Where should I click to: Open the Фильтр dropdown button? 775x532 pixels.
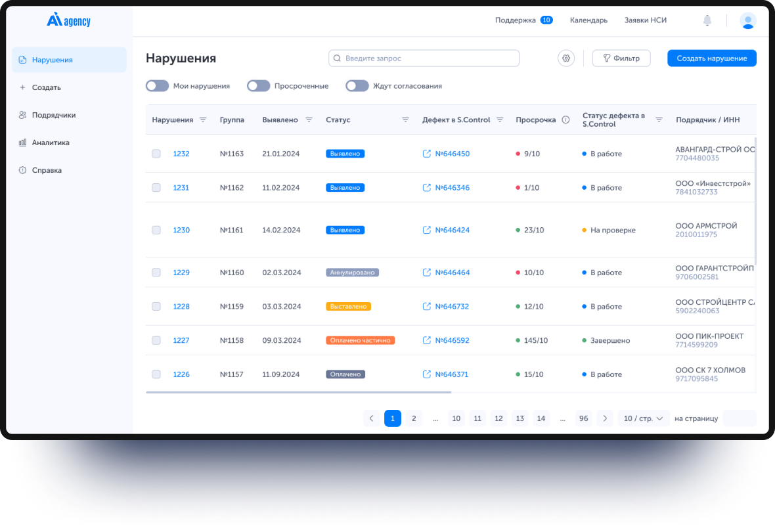(621, 58)
